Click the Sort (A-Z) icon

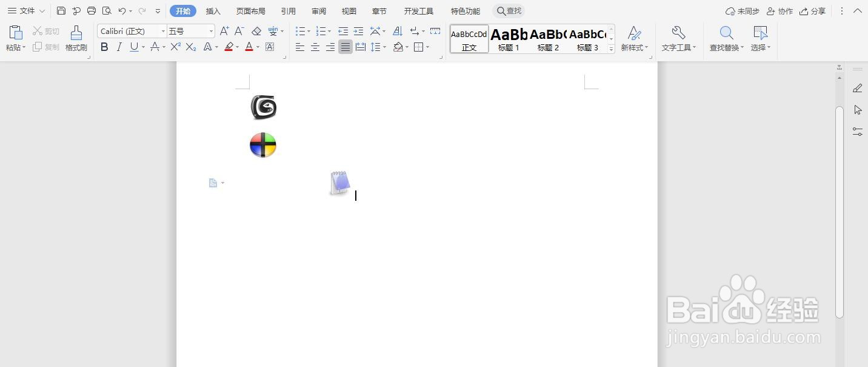(x=398, y=31)
